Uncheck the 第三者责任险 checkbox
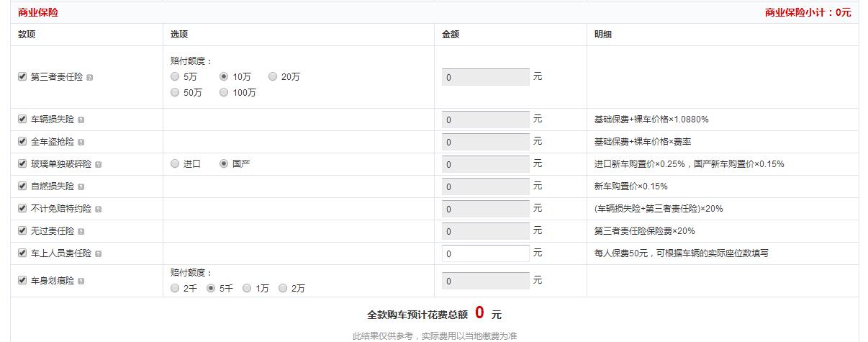Image resolution: width=868 pixels, height=342 pixels. 22,76
